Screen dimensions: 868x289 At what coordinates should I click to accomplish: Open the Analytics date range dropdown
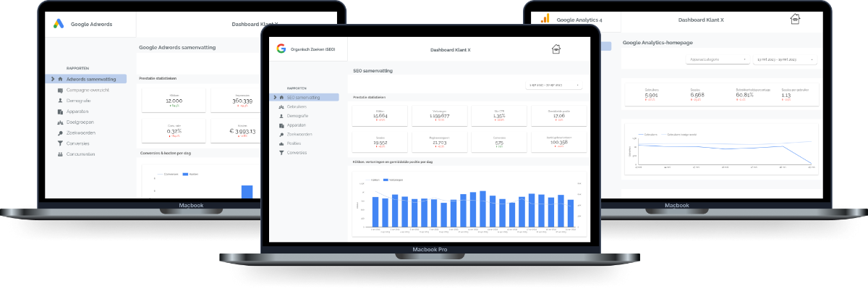click(x=786, y=60)
